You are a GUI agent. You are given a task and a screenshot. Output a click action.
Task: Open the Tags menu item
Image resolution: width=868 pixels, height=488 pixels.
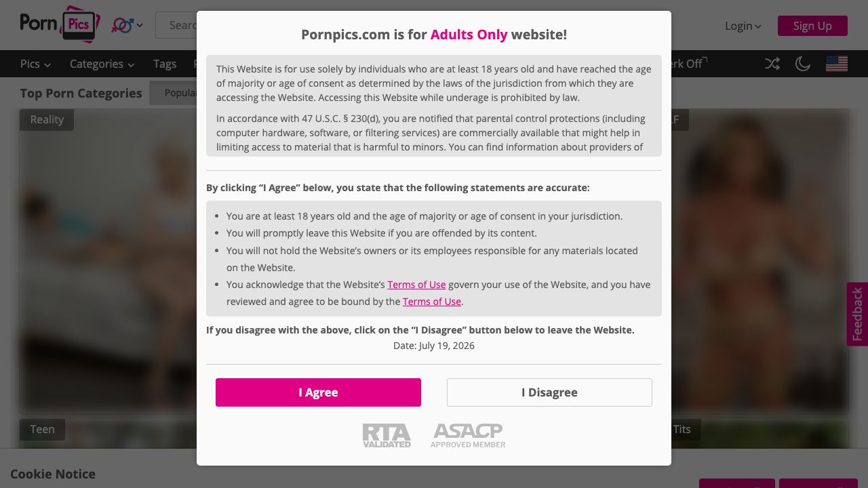165,64
